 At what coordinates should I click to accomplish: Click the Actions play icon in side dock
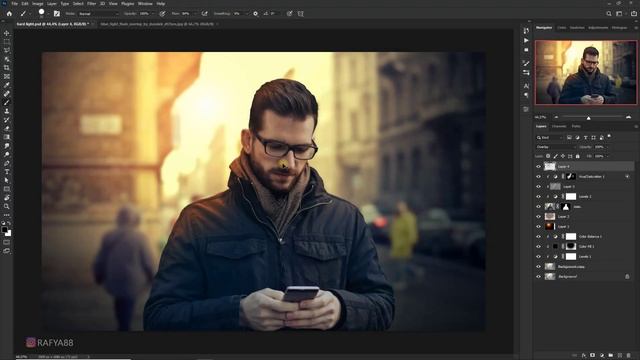(x=526, y=40)
